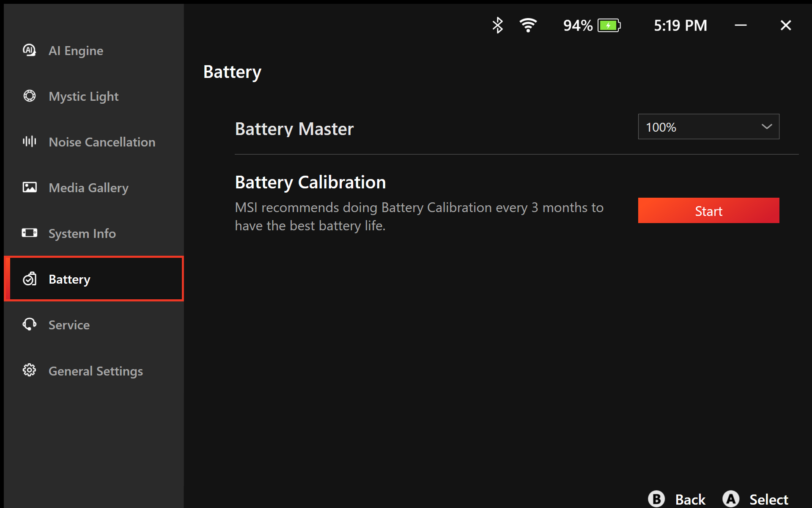Click the Service headset icon
The height and width of the screenshot is (508, 812).
(29, 325)
